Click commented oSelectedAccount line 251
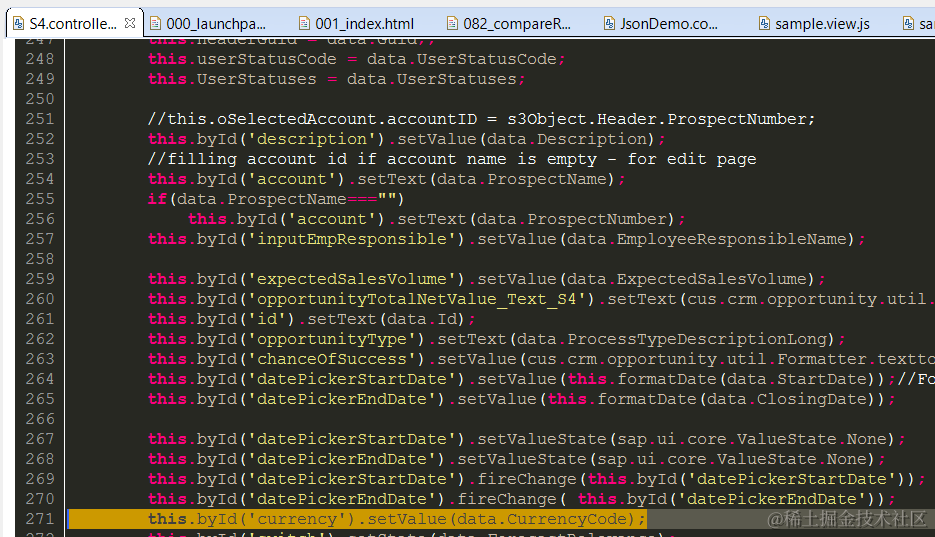935x537 pixels. point(481,119)
